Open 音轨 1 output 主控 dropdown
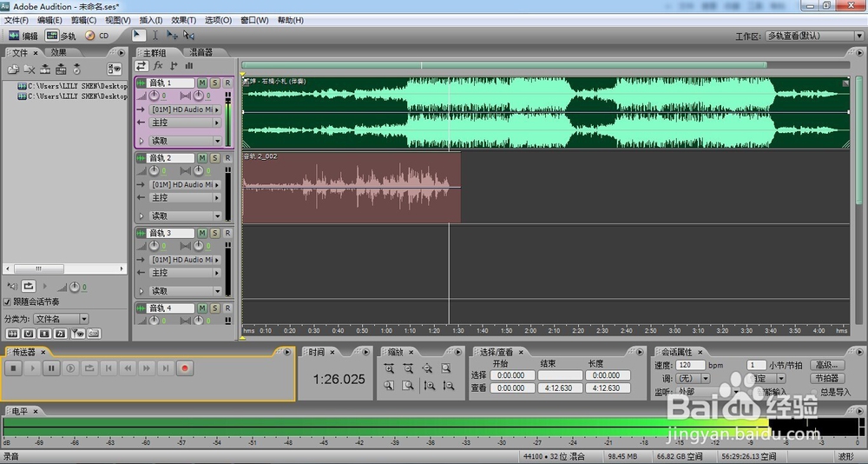Image resolution: width=868 pixels, height=464 pixels. [x=186, y=123]
